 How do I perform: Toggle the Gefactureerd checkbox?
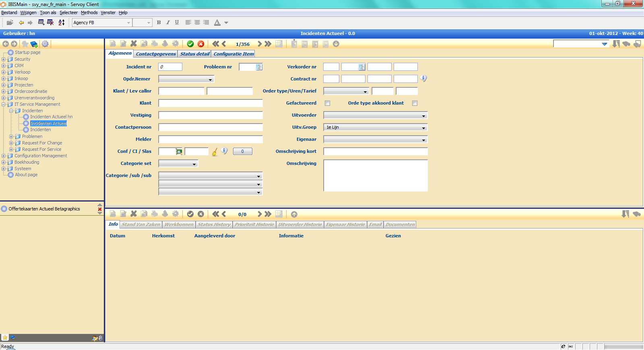pyautogui.click(x=328, y=103)
